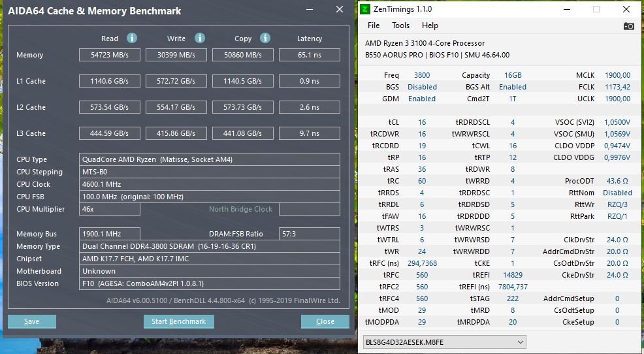Screen dimensions: 644x354
Task: Open the File menu in ZenTimings
Action: coord(374,25)
